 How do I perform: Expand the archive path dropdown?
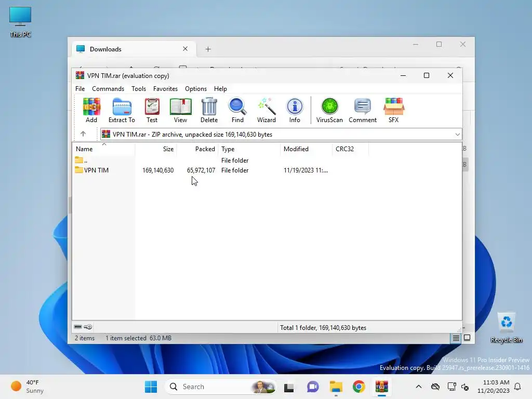457,135
